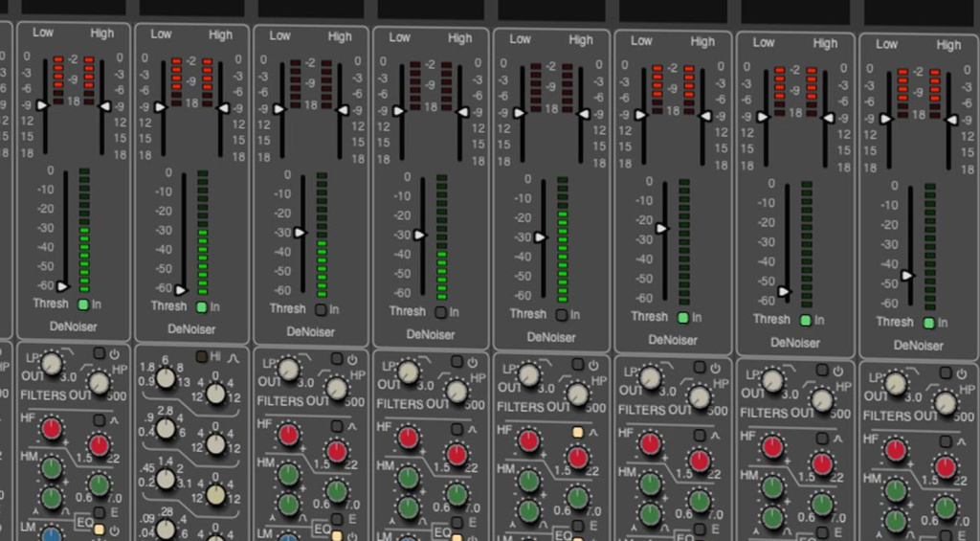Screen dimensions: 980x541
Task: Enable HF bell shape on first channel strip
Action: 100,420
